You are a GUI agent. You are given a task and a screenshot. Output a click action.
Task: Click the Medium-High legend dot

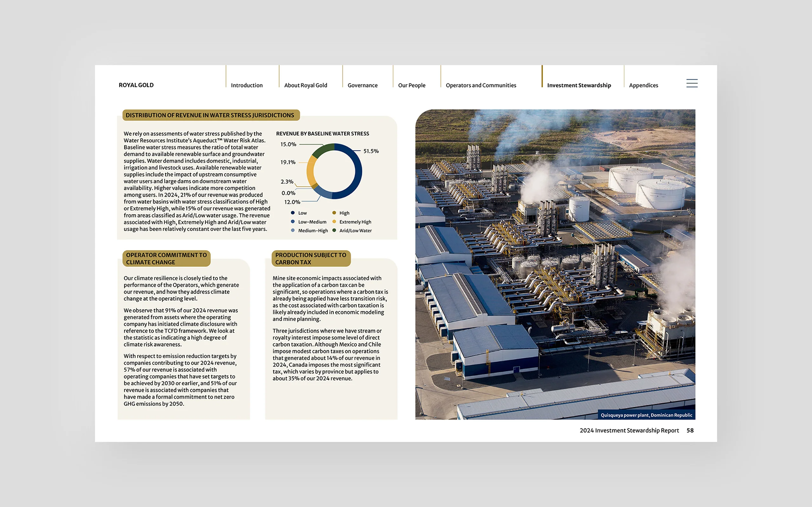tap(292, 230)
